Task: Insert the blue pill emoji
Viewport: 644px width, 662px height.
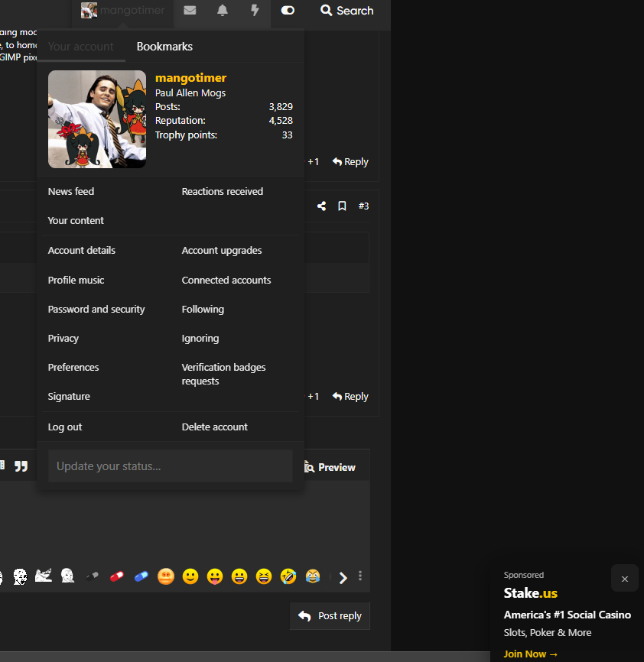Action: [141, 576]
